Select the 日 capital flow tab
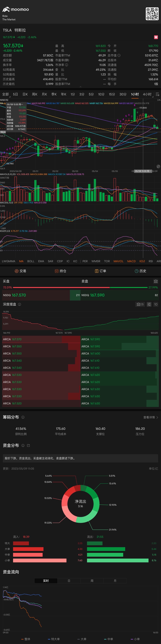The image size is (161, 644). [x=69, y=581]
